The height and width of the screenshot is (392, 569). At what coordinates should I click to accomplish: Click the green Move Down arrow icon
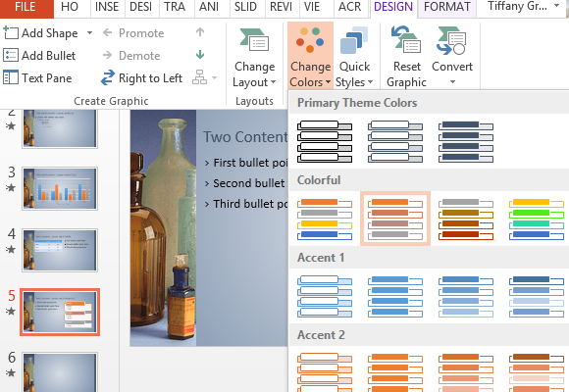click(x=200, y=55)
